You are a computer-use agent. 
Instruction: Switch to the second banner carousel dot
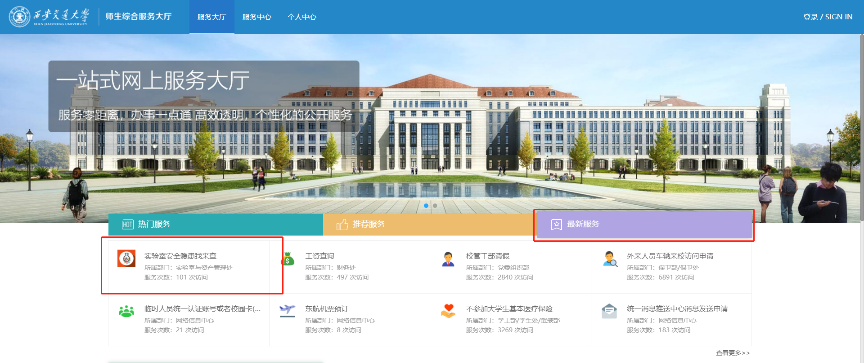point(435,205)
